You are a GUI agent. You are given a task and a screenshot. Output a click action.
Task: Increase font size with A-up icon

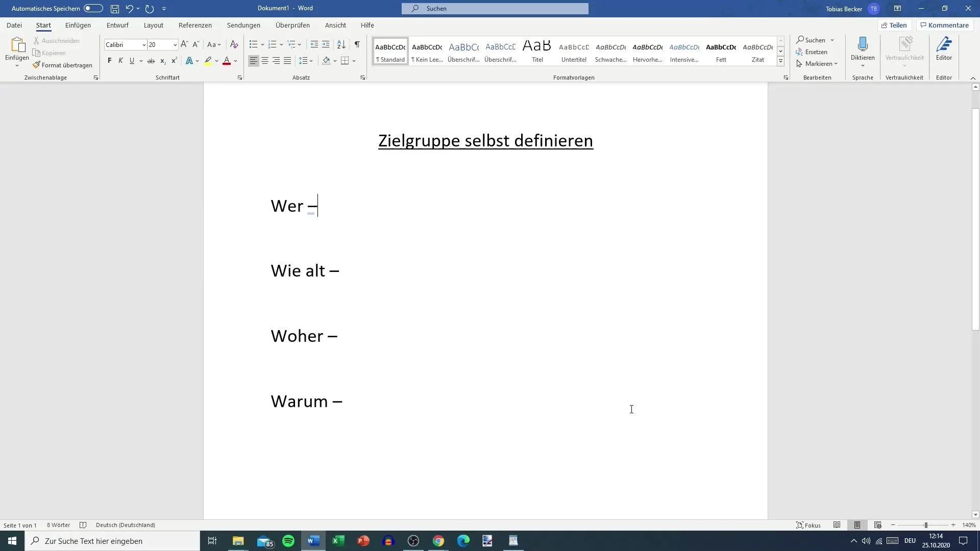pos(184,45)
